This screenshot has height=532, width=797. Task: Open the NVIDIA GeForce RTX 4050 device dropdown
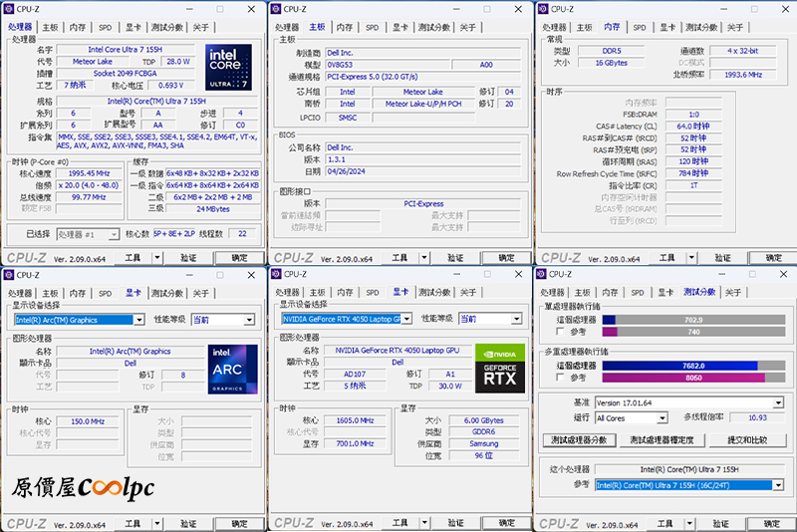click(x=406, y=319)
